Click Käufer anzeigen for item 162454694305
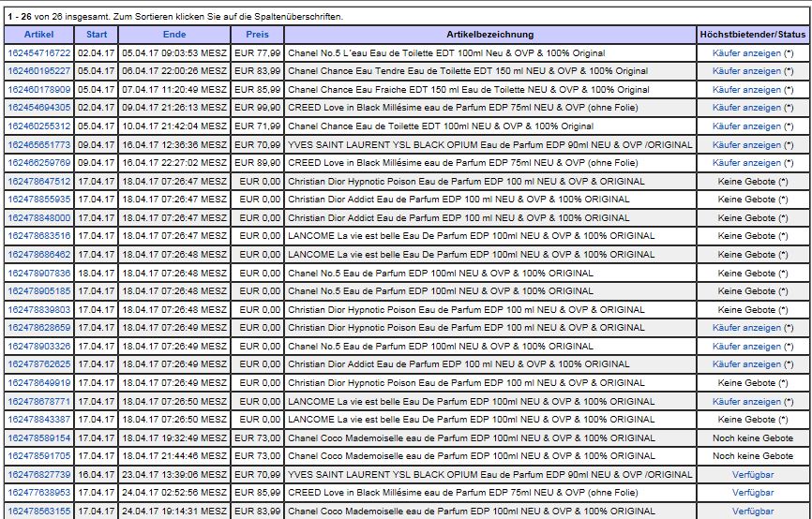The height and width of the screenshot is (519, 812). [x=746, y=108]
